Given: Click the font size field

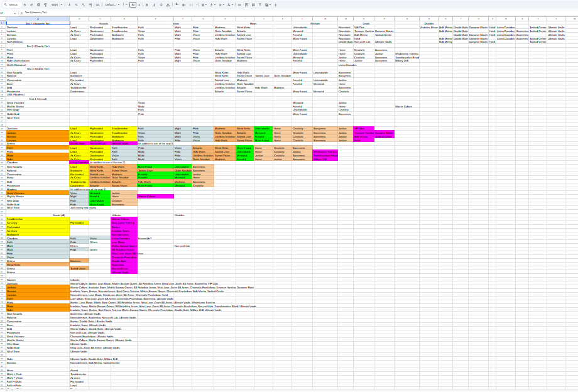Looking at the screenshot, I should click(133, 5).
